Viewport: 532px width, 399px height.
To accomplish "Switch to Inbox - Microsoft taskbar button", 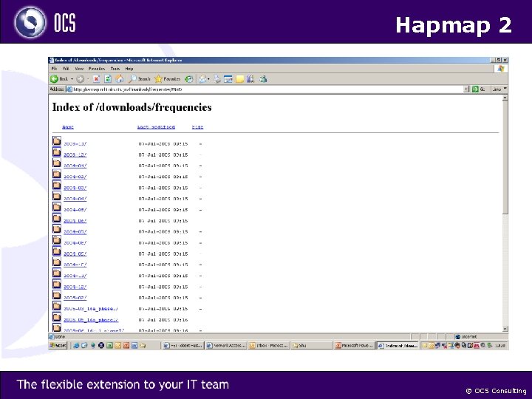I will (269, 345).
